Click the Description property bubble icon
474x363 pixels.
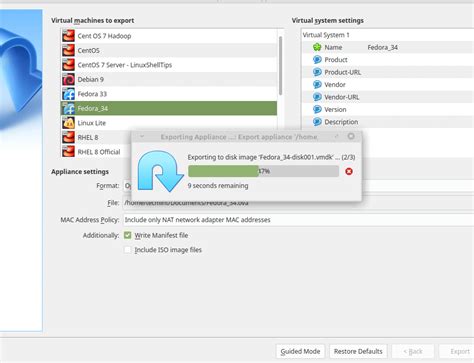pyautogui.click(x=317, y=122)
